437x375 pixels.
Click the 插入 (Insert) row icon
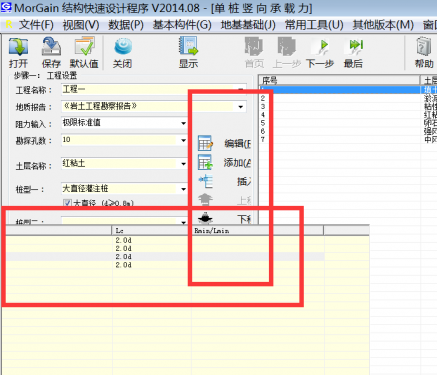point(205,181)
